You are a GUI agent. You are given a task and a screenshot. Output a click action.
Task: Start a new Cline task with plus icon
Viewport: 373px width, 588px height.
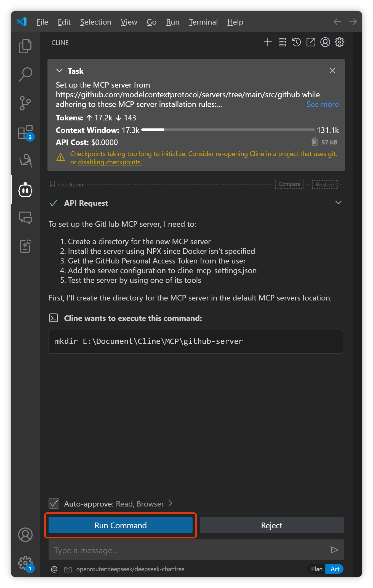[268, 42]
